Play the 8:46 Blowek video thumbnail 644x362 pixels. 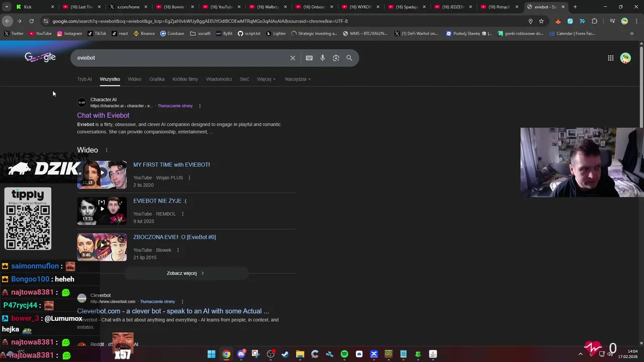pos(102,247)
